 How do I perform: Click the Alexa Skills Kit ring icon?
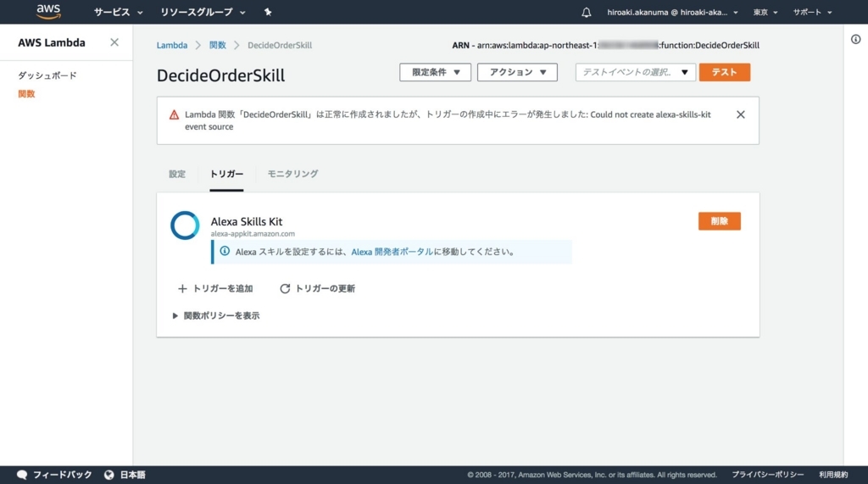(185, 225)
